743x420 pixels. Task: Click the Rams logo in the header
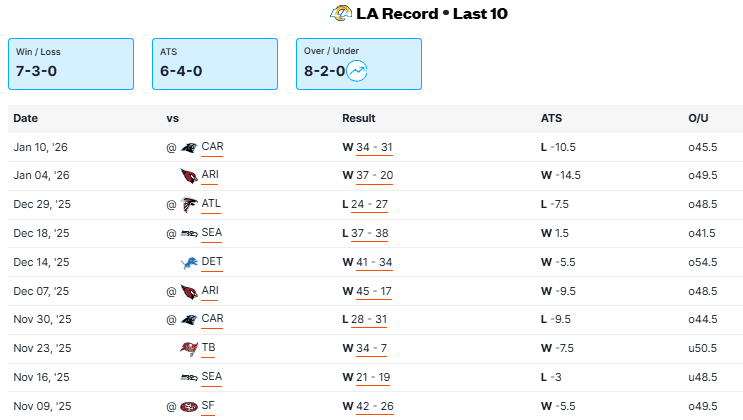click(x=341, y=14)
